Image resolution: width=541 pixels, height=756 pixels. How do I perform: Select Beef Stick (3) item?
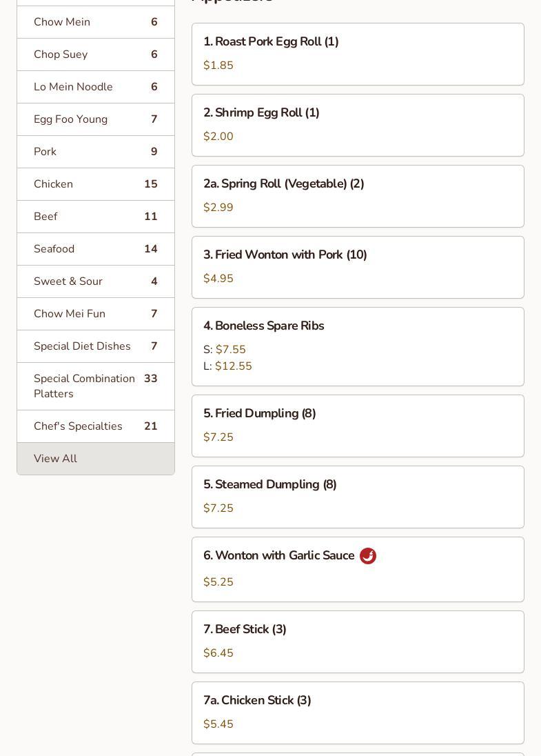tap(358, 641)
